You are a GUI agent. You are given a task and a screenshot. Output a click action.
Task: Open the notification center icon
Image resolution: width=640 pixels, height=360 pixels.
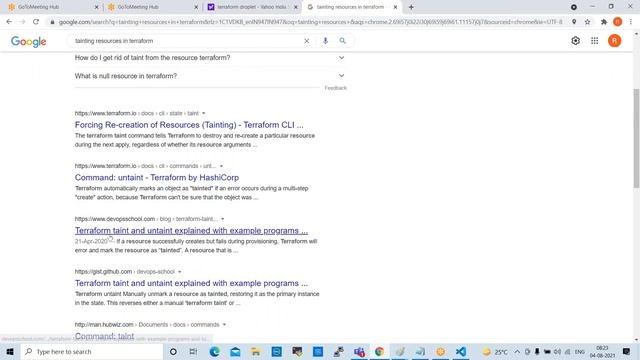(x=627, y=351)
